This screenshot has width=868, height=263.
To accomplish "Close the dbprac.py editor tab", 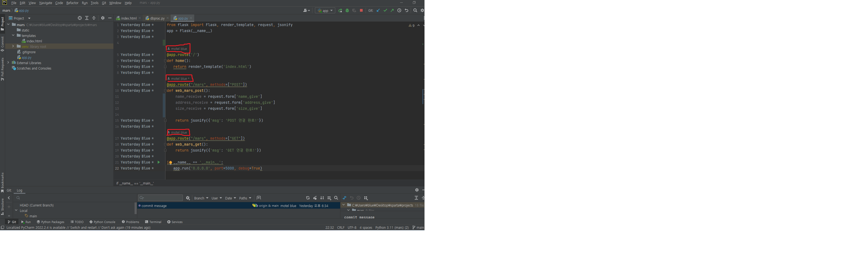I will [167, 18].
